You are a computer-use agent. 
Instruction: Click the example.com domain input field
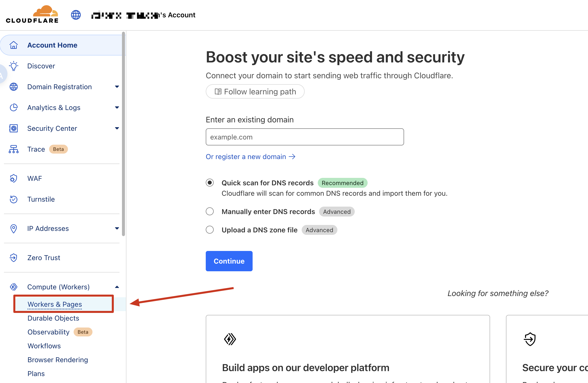(x=305, y=137)
